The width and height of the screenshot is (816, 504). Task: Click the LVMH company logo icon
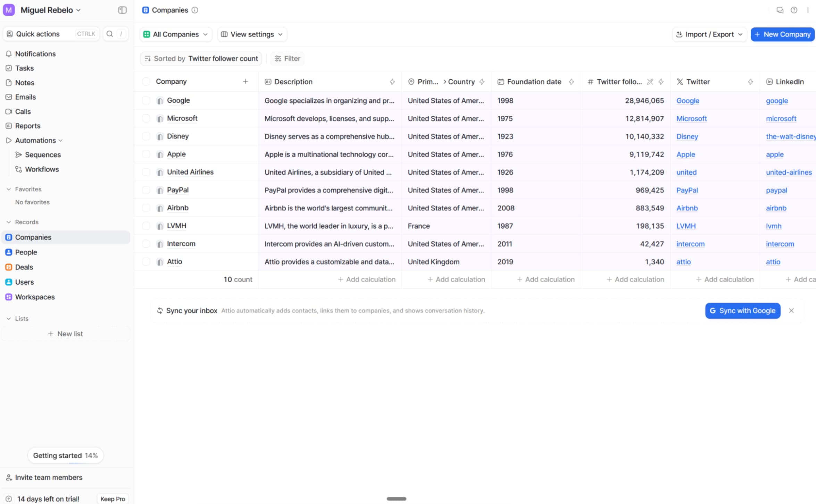pyautogui.click(x=160, y=226)
